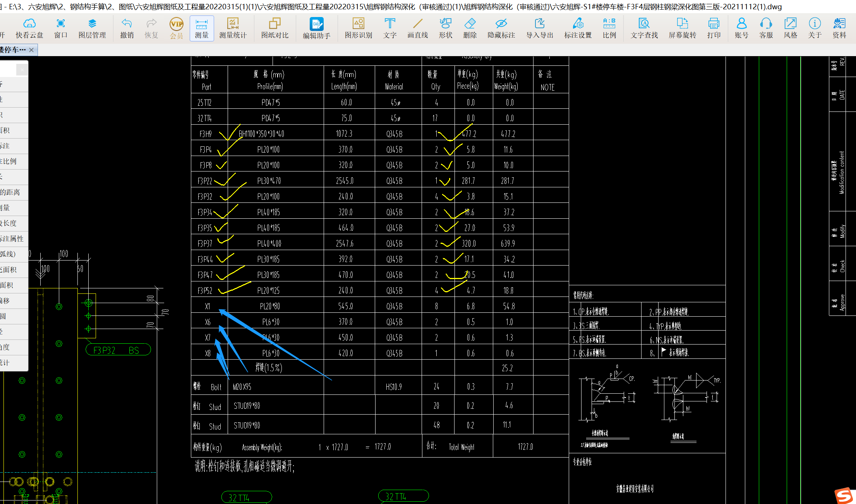The image size is (856, 504).
Task: Pick the 删除 eraser tool
Action: 470,28
